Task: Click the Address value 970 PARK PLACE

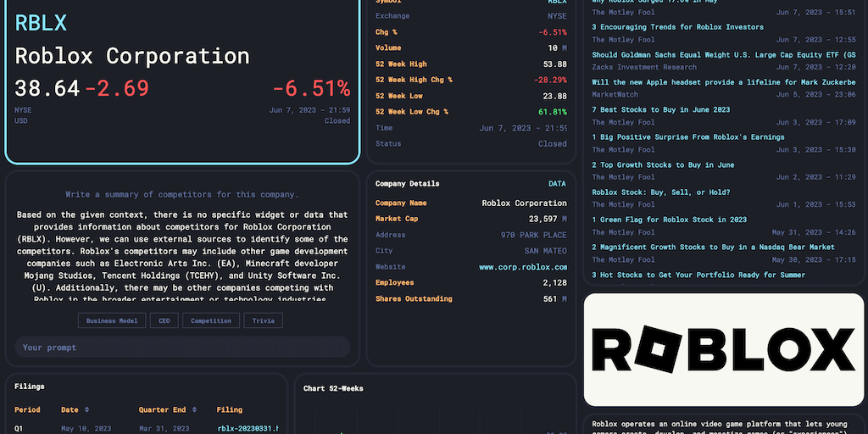Action: coord(534,236)
